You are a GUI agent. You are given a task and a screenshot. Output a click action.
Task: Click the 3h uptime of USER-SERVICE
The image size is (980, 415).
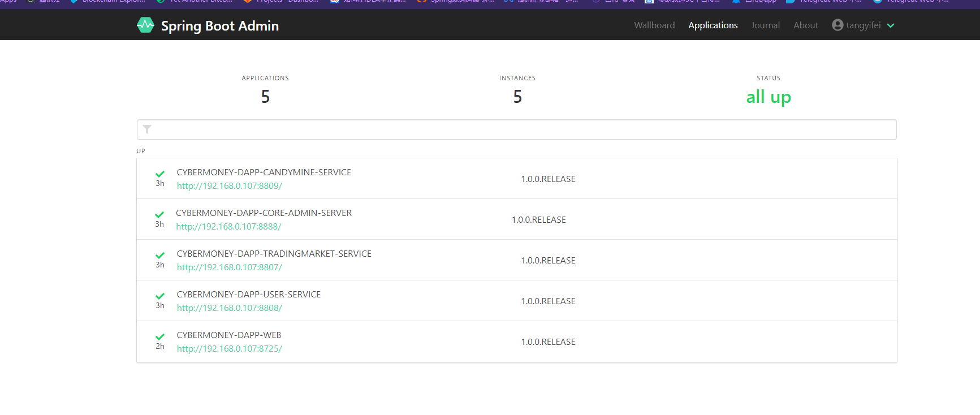click(x=160, y=306)
